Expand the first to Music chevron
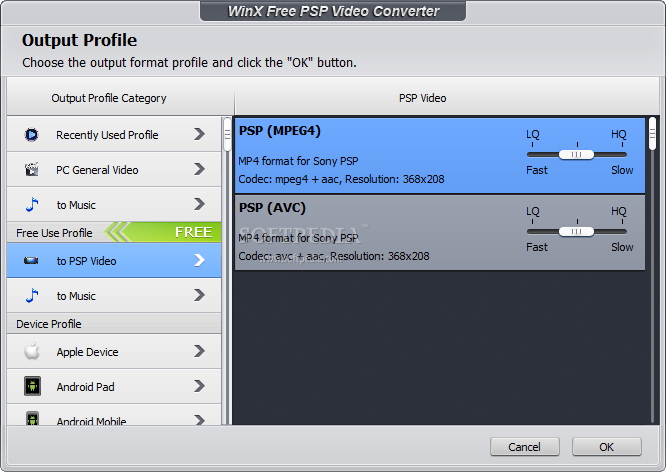Screen dimensions: 666x472 199,204
